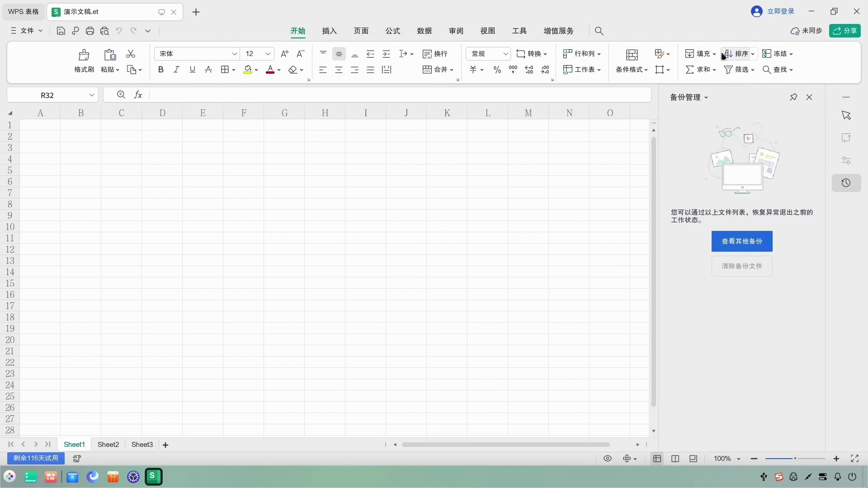Image resolution: width=868 pixels, height=488 pixels.
Task: Toggle Bold formatting
Action: click(160, 70)
